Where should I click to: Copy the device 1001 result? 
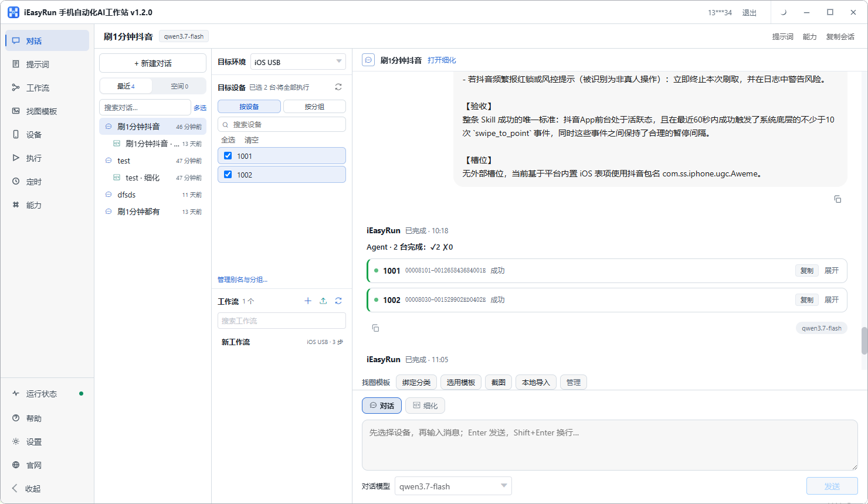click(807, 271)
